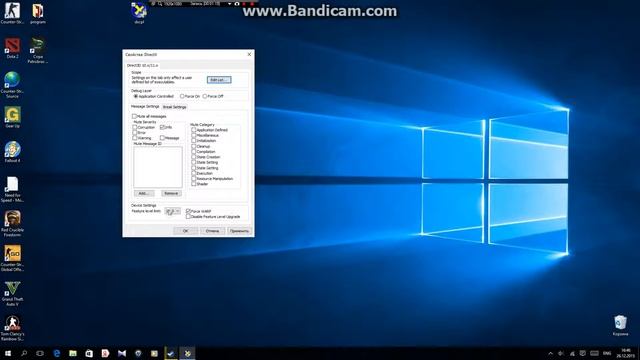Check the State Creation mute category
Image resolution: width=640 pixels, height=360 pixels.
pos(193,157)
